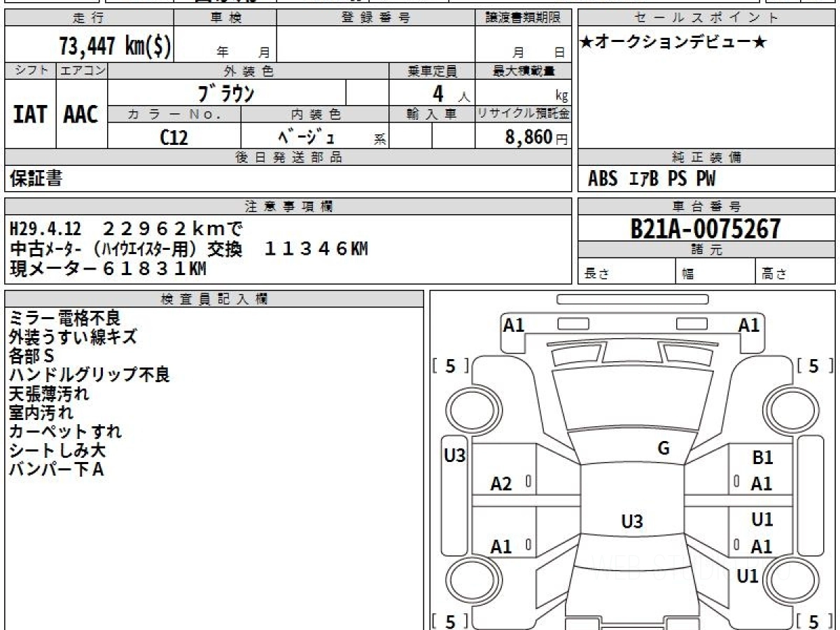Click the A1 mark at front-left bumper corner

[514, 325]
